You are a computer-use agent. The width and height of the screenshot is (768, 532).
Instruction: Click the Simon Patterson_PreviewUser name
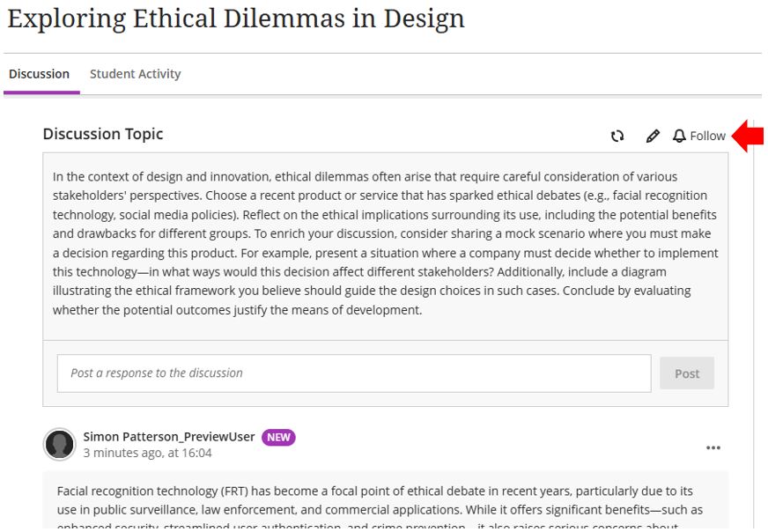click(169, 437)
